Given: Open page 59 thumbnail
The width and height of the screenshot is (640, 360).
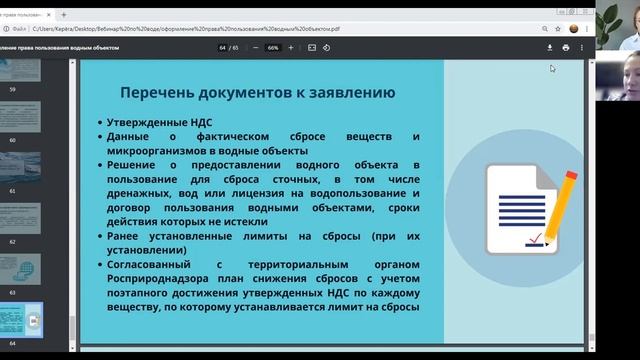Looking at the screenshot, I should [20, 70].
